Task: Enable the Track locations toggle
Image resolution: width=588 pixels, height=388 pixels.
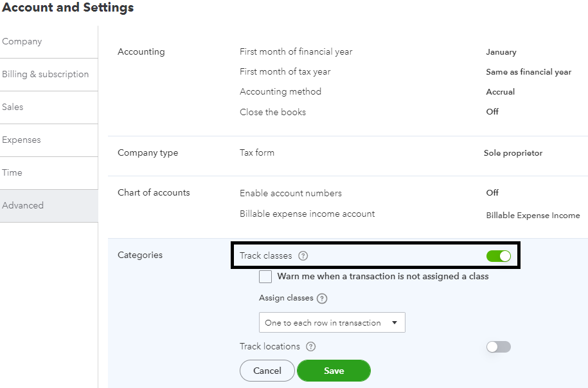Action: [x=498, y=347]
